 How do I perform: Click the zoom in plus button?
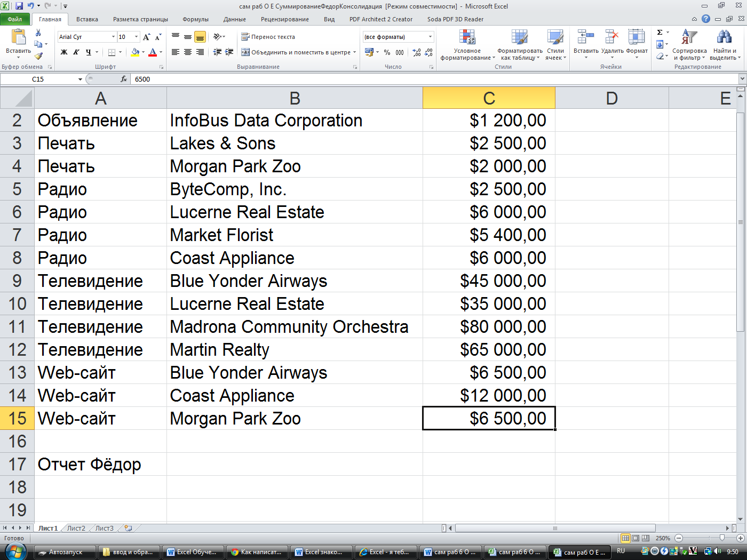point(740,538)
